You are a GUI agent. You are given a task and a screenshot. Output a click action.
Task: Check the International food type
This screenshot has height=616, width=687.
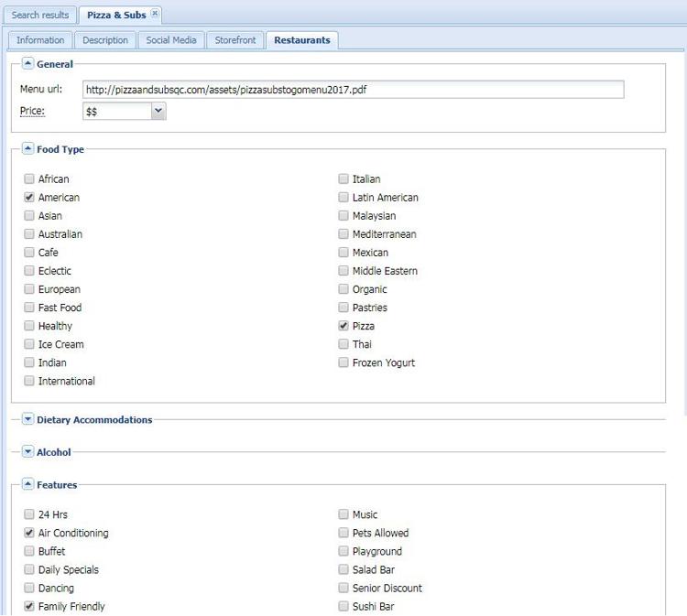(29, 381)
